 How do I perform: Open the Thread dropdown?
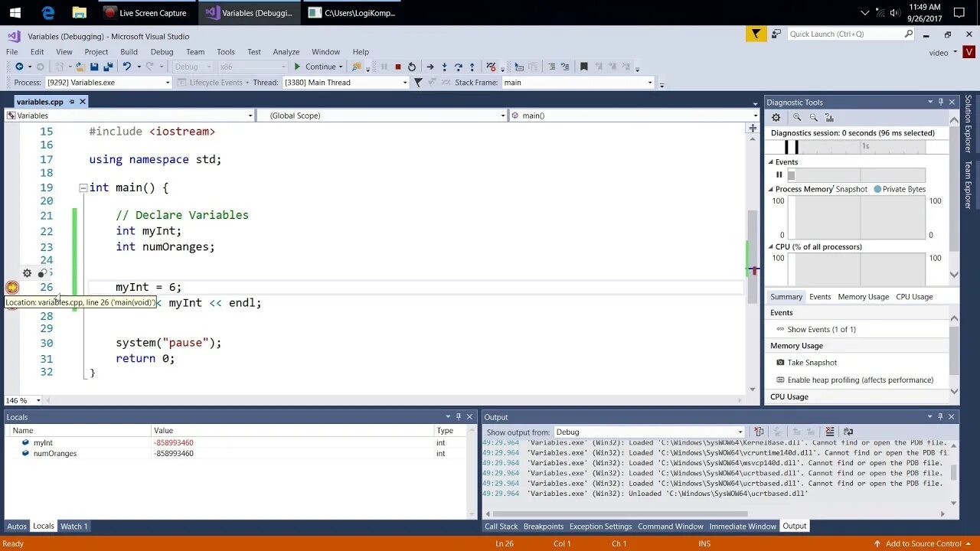pos(405,83)
